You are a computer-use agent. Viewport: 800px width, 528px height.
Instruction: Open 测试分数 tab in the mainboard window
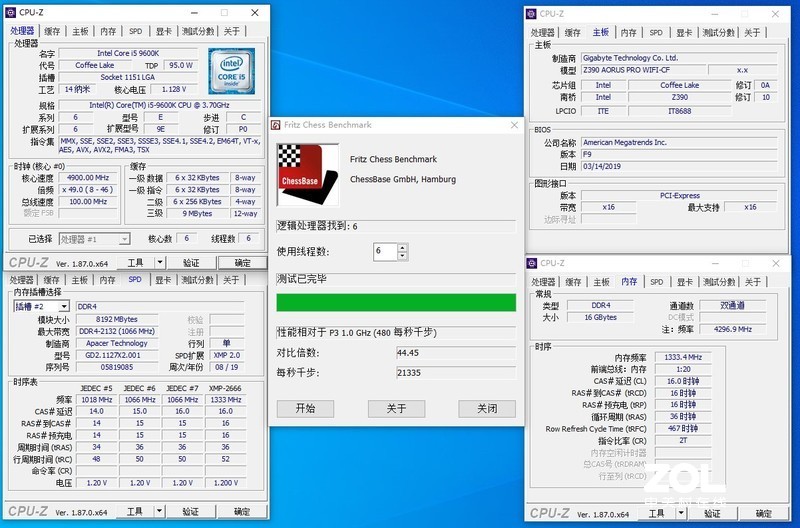[x=718, y=33]
